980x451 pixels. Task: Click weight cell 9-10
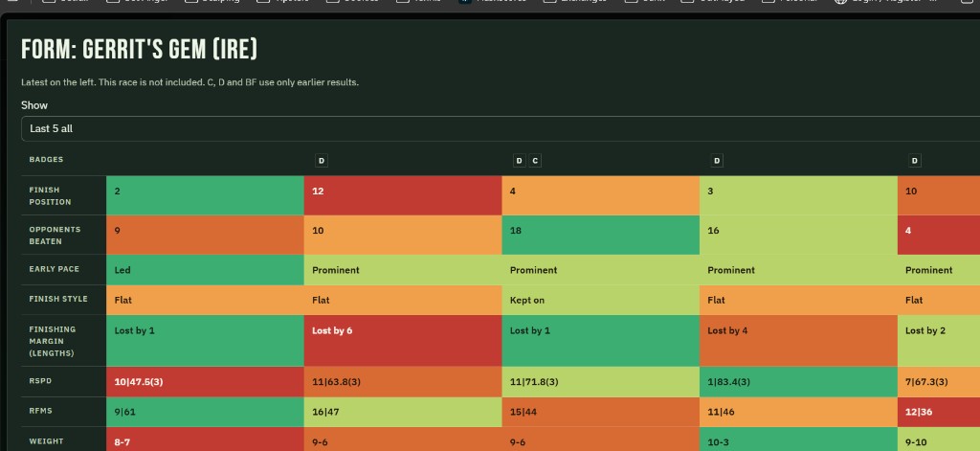[939, 440]
